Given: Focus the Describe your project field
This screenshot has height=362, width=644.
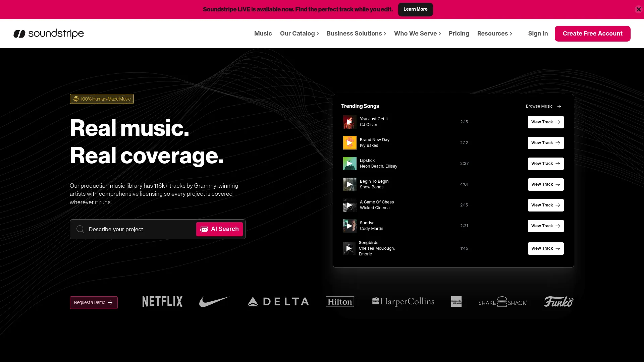Looking at the screenshot, I should (141, 229).
